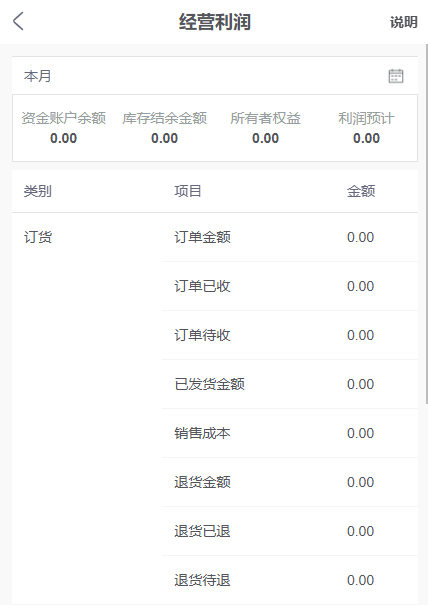
Task: Click the 库存结余金额 summary value
Action: click(x=164, y=138)
